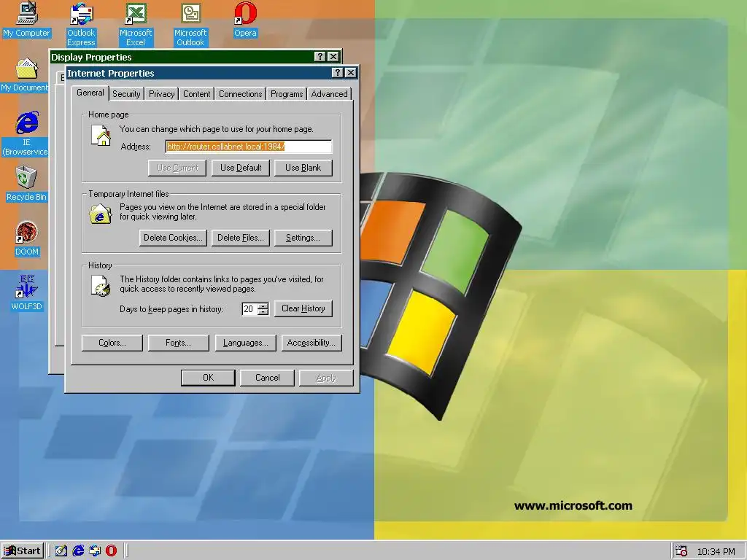Select the DOOM desktop shortcut
The height and width of the screenshot is (560, 747).
27,238
